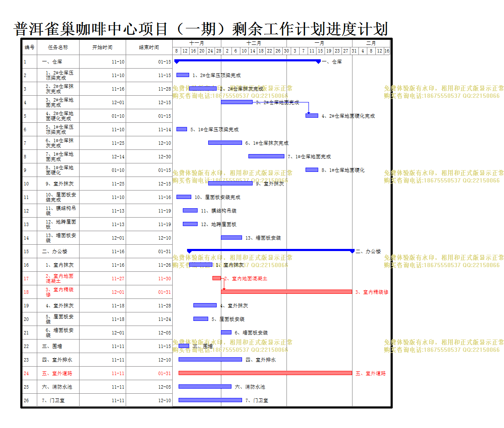Click the 二月 month header in timeline
This screenshot has height=428, width=504.
point(371,43)
